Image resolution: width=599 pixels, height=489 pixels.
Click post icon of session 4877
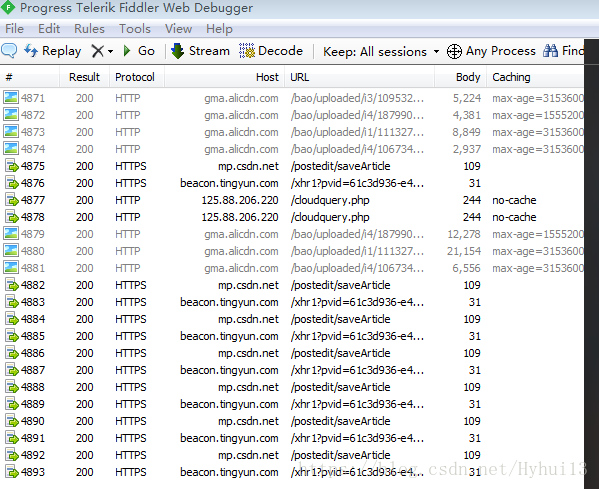12,200
